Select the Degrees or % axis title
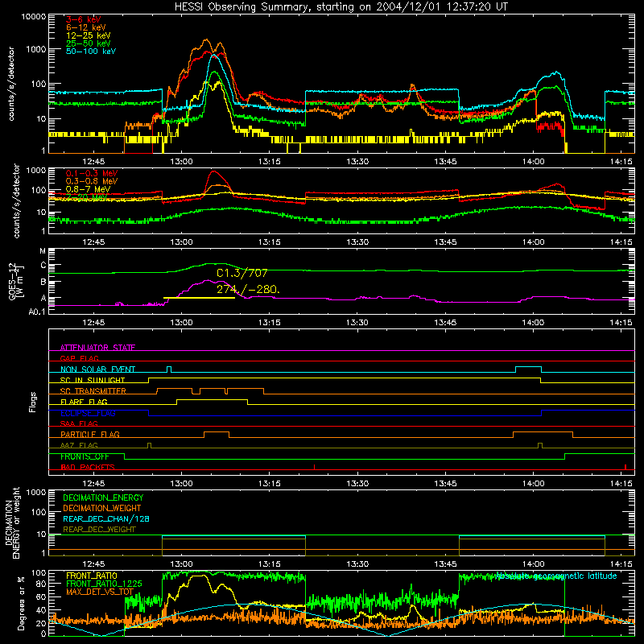This screenshot has width=644, height=644. [x=21, y=603]
